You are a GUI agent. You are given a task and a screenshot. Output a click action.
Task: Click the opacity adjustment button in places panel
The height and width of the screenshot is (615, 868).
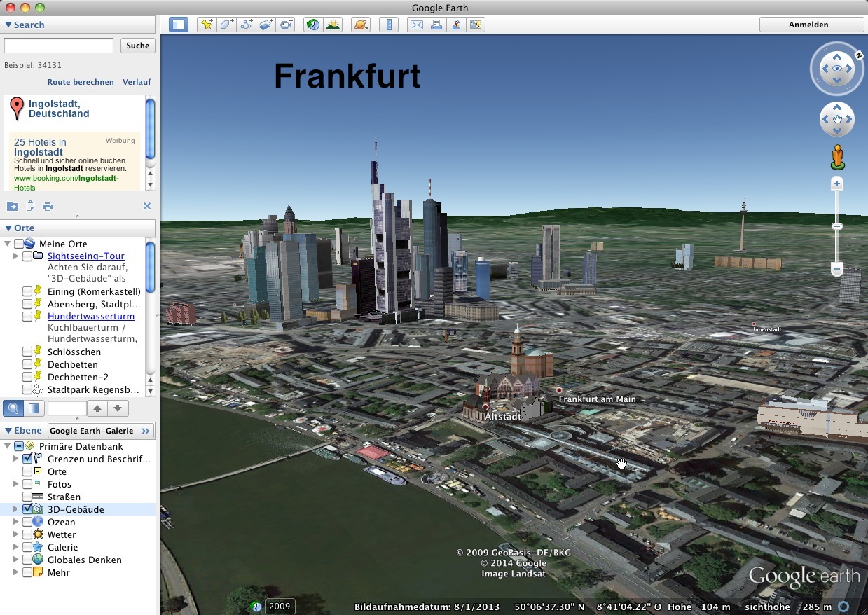(34, 408)
